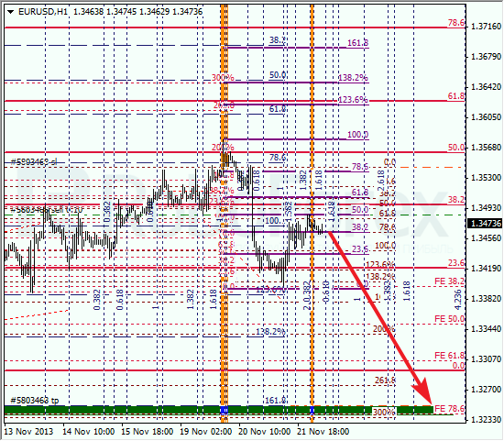Open the chart dropdown triangle beside EURUSD,H1

[x=11, y=12]
